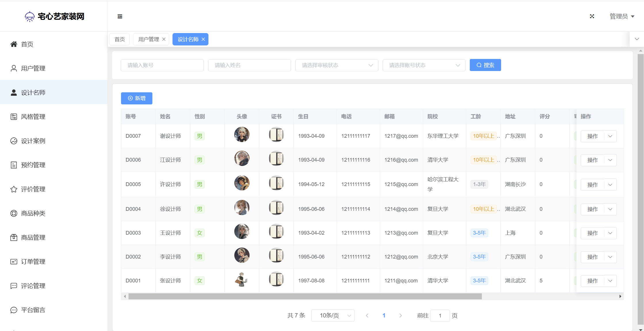The height and width of the screenshot is (331, 644).
Task: Click the 新增 button
Action: pos(137,98)
